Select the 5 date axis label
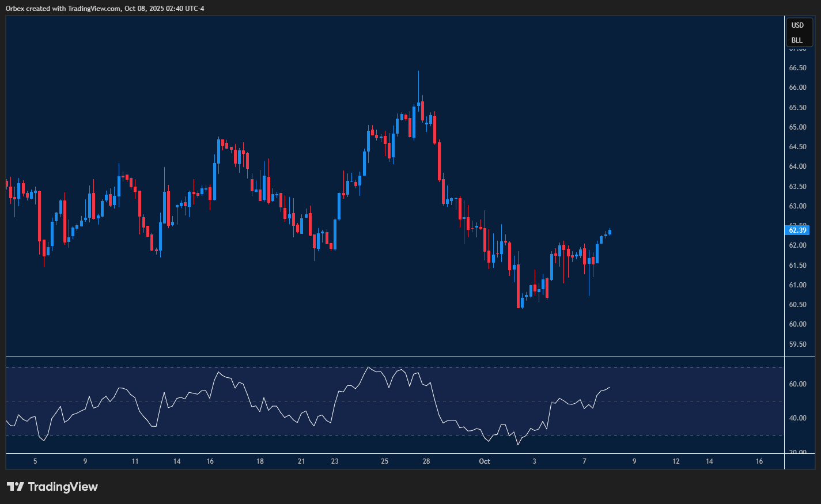 [x=35, y=461]
